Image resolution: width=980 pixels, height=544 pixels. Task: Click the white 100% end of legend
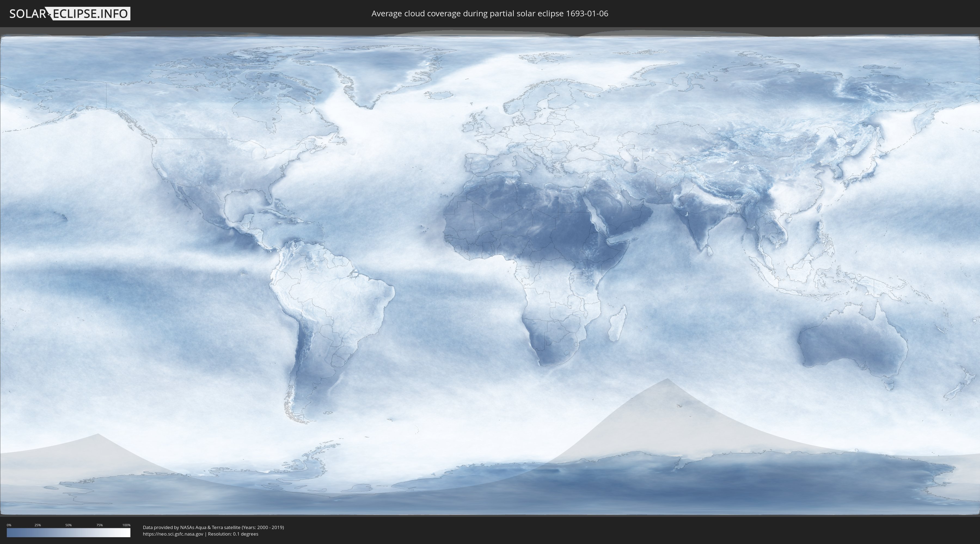pyautogui.click(x=127, y=532)
